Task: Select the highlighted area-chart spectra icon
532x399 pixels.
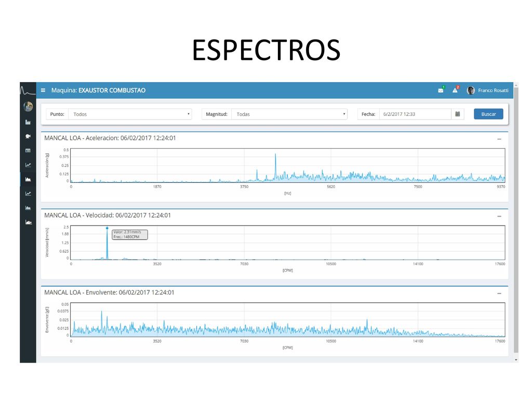Action: tap(28, 179)
